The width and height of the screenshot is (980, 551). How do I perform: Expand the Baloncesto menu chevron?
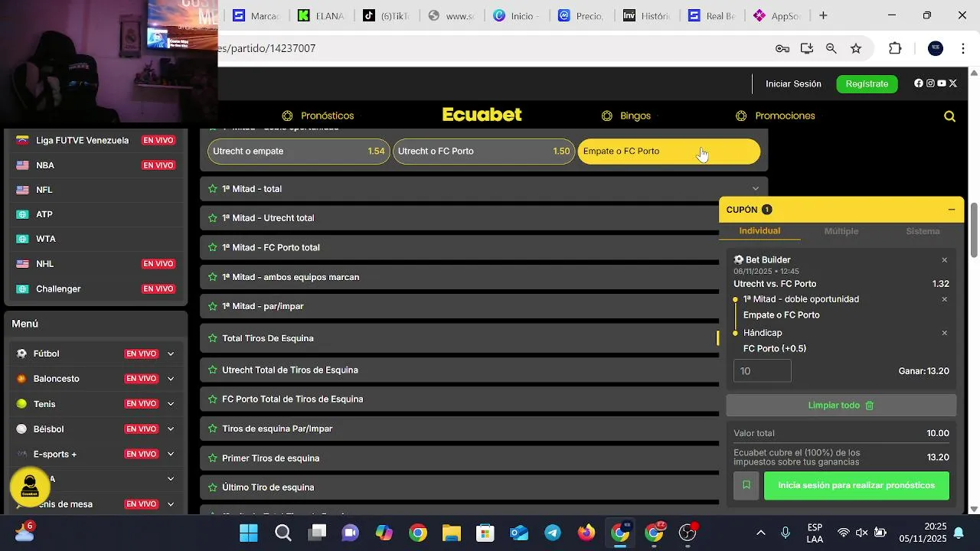click(171, 379)
